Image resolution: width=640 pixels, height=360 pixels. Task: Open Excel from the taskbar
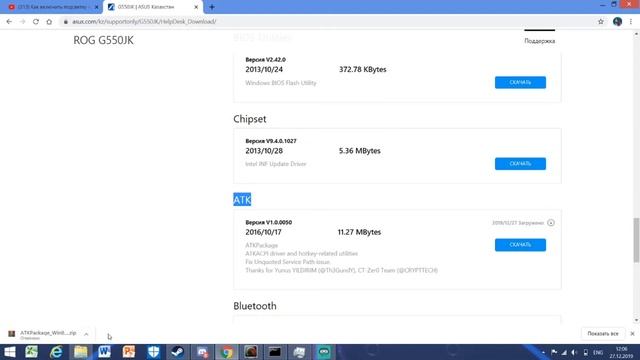click(31, 352)
